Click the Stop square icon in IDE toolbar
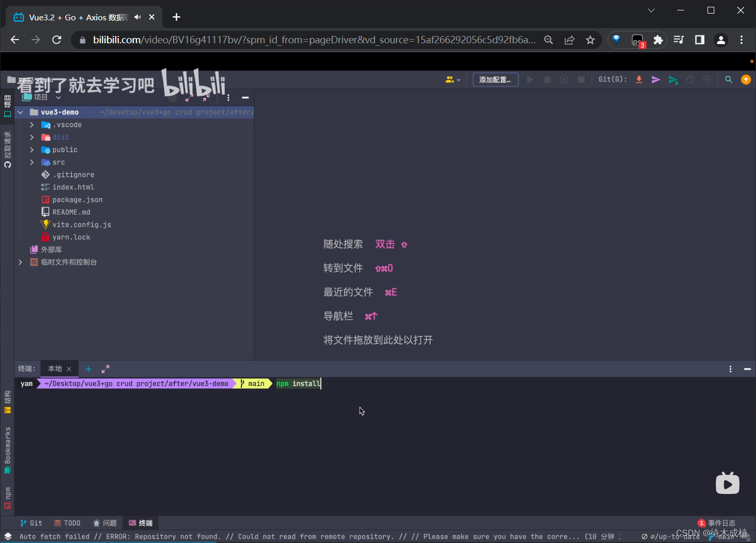This screenshot has height=543, width=756. pyautogui.click(x=581, y=80)
